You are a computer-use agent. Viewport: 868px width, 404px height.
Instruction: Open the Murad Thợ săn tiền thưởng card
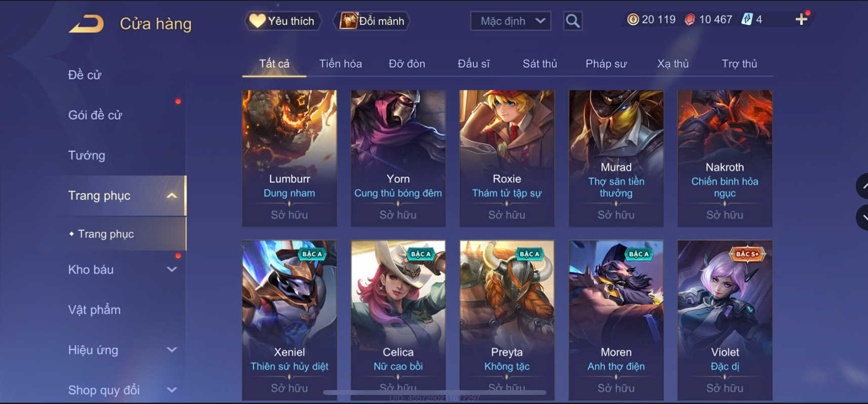point(616,158)
